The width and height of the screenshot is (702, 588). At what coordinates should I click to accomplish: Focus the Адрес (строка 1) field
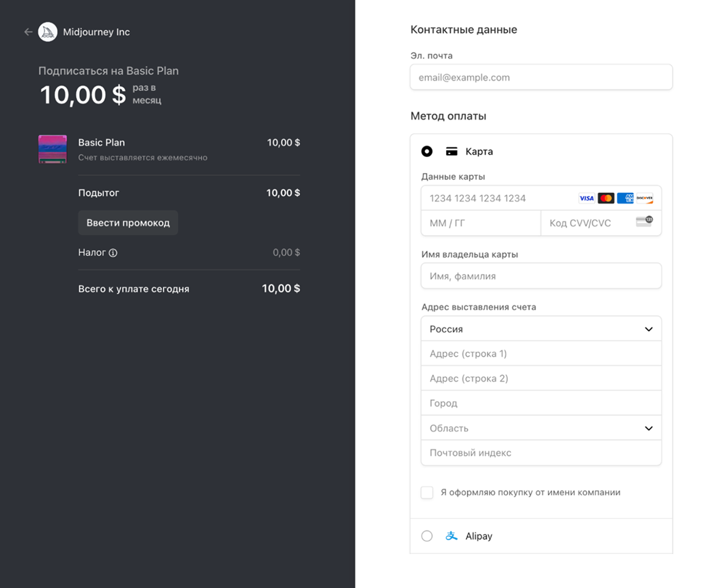(541, 354)
